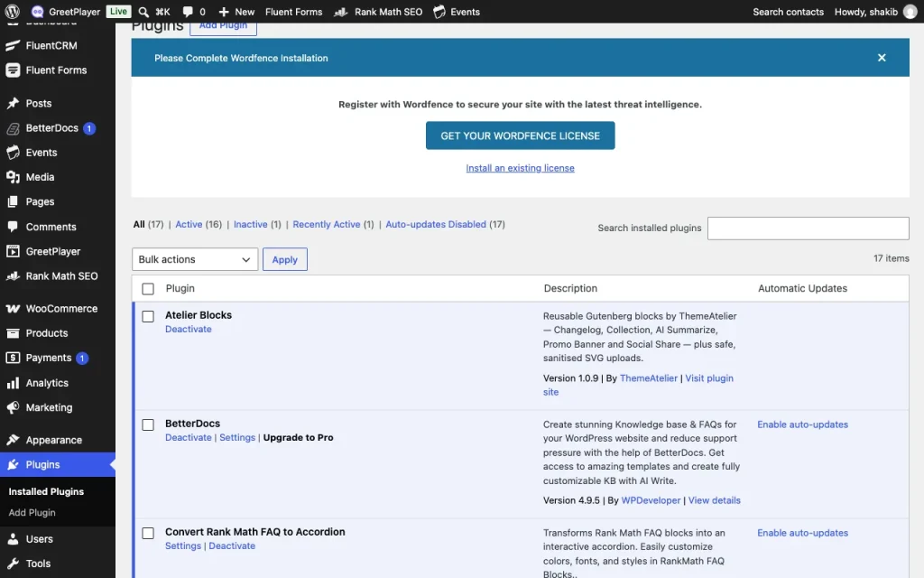
Task: Click BetterDocs Upgrade to Pro
Action: tap(298, 438)
